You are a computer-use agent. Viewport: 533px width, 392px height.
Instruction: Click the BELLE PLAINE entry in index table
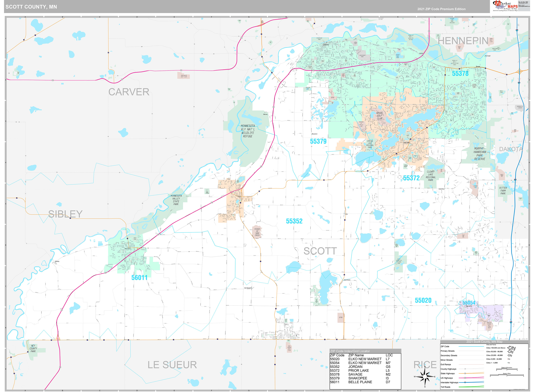(360, 382)
